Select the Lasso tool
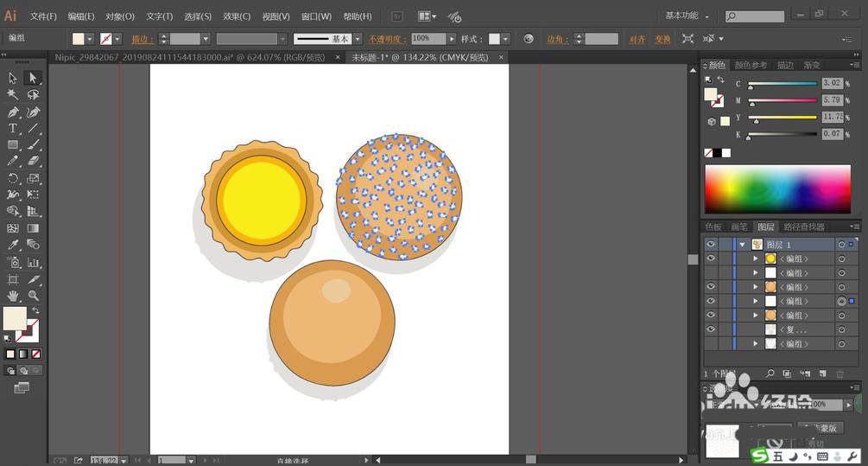This screenshot has height=466, width=868. click(x=33, y=95)
